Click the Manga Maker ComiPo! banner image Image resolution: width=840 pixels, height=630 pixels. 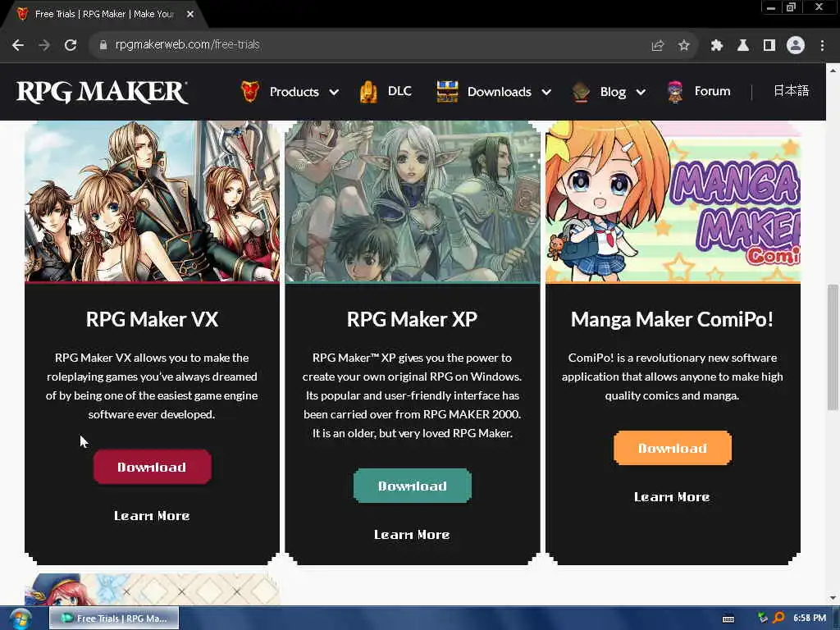[673, 201]
